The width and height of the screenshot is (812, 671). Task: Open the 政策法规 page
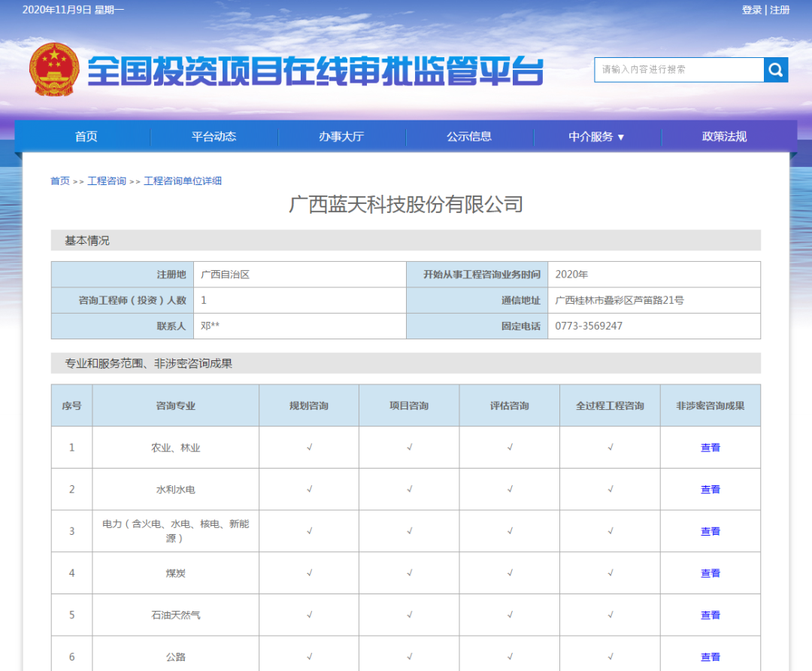724,136
